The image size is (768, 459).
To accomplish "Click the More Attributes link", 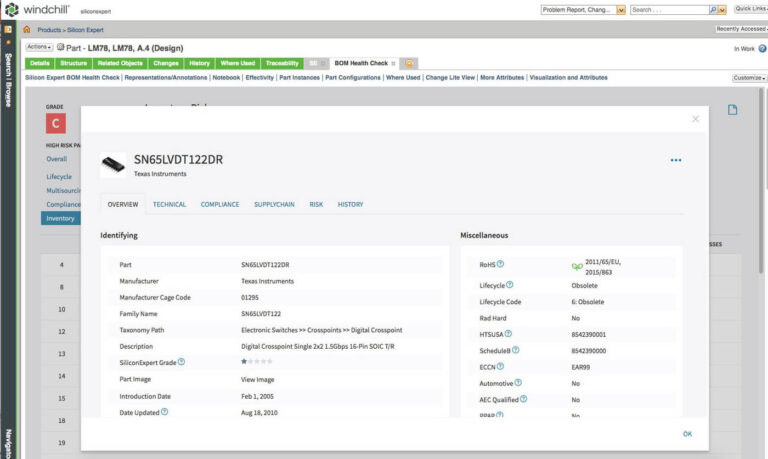I will 502,77.
